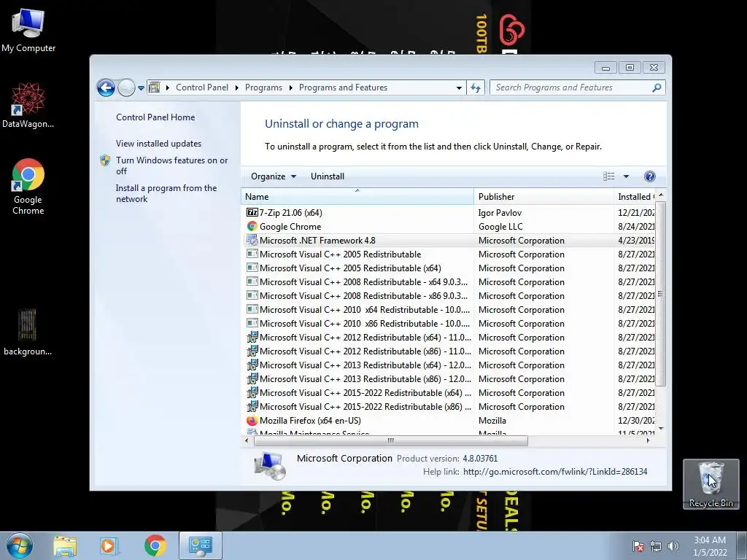Expand the arrow before Control Panel breadcrumb

[x=168, y=87]
